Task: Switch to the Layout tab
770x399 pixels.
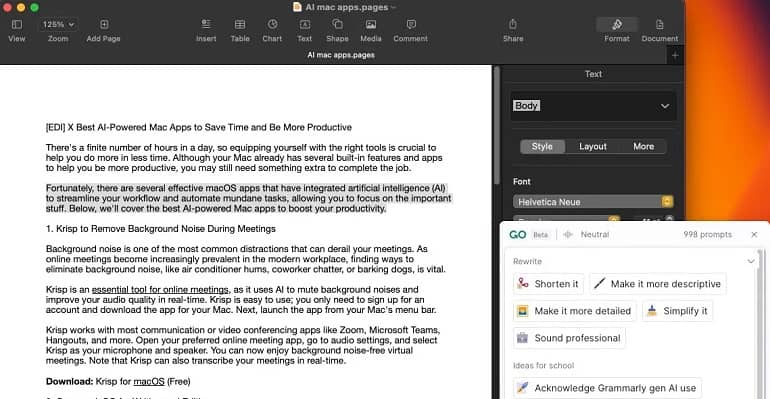Action: [593, 146]
